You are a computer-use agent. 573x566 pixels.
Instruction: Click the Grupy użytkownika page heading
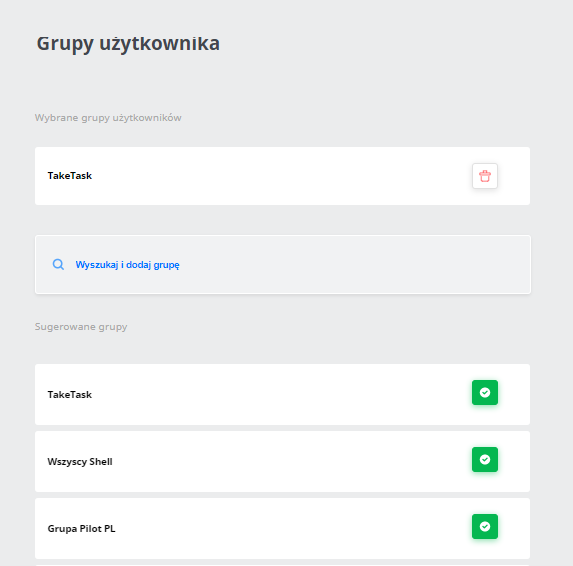pyautogui.click(x=128, y=44)
